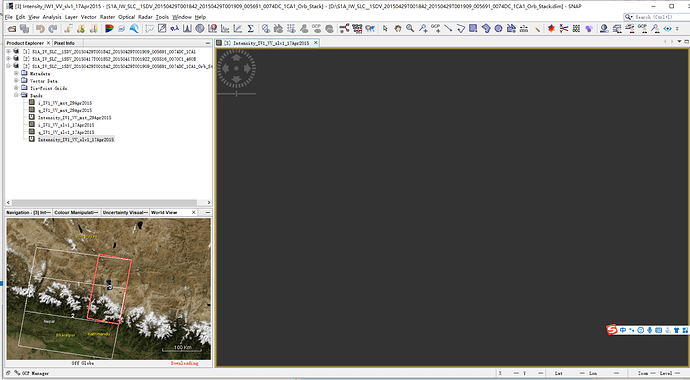Image resolution: width=690 pixels, height=380 pixels.
Task: Close the World View tab
Action: click(x=194, y=212)
